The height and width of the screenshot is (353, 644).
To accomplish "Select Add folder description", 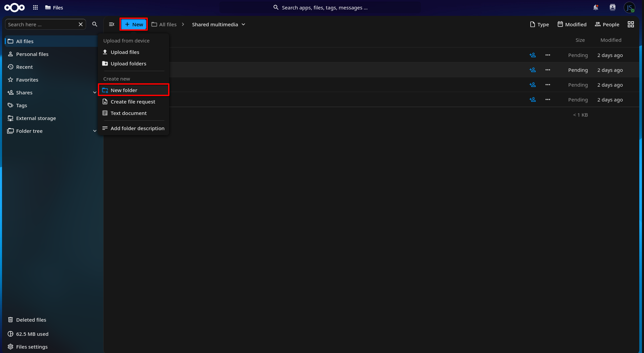I will [x=134, y=128].
